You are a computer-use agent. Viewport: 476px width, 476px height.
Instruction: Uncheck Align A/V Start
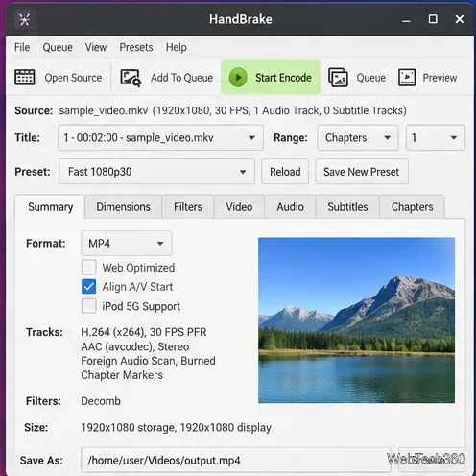88,287
